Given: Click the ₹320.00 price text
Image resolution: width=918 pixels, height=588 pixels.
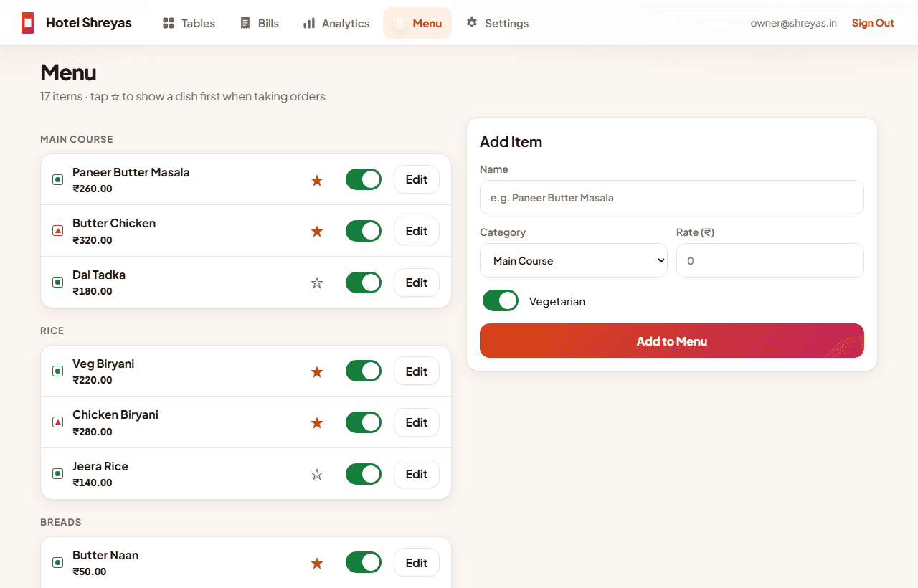Looking at the screenshot, I should (x=93, y=240).
